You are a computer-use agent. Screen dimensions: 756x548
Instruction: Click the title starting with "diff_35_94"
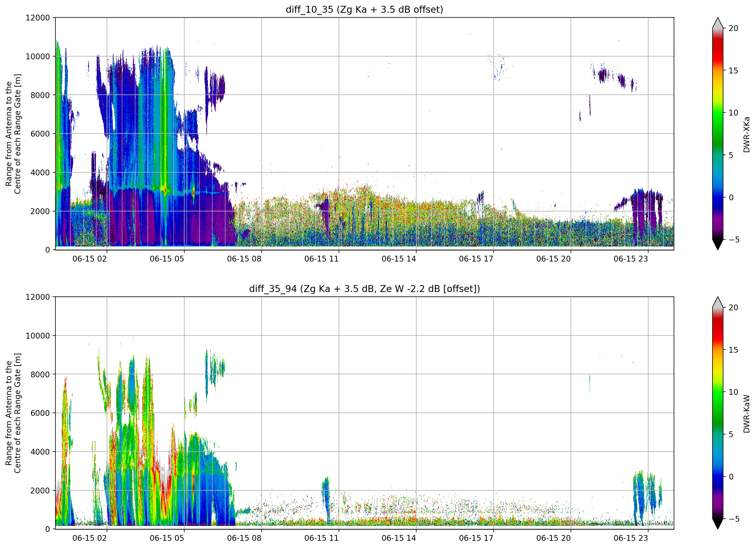pyautogui.click(x=364, y=289)
